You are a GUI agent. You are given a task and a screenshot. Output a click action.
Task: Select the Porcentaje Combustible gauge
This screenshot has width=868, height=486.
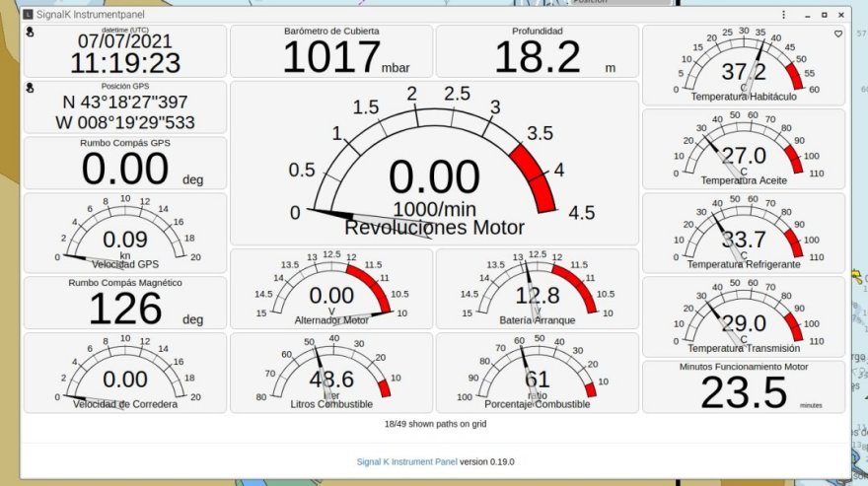tap(537, 373)
